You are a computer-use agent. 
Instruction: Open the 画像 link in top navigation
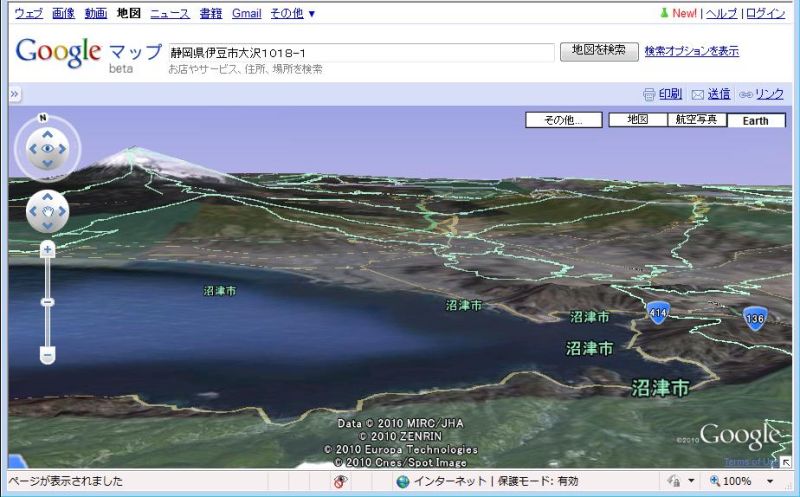pyautogui.click(x=64, y=14)
